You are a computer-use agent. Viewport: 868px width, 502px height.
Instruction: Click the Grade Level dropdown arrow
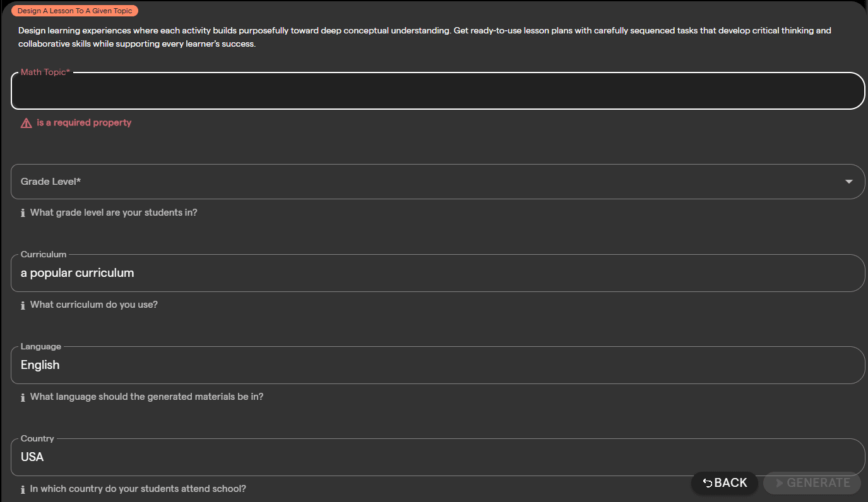point(849,182)
